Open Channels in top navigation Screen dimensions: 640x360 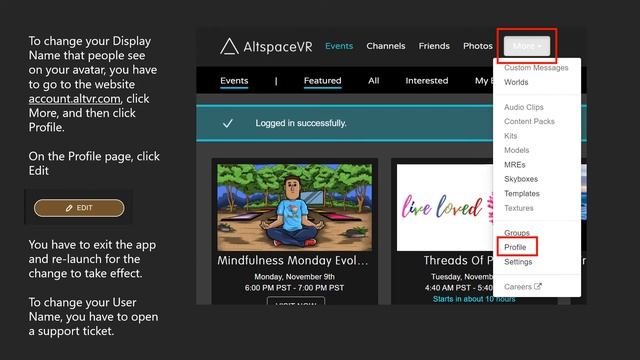click(386, 46)
